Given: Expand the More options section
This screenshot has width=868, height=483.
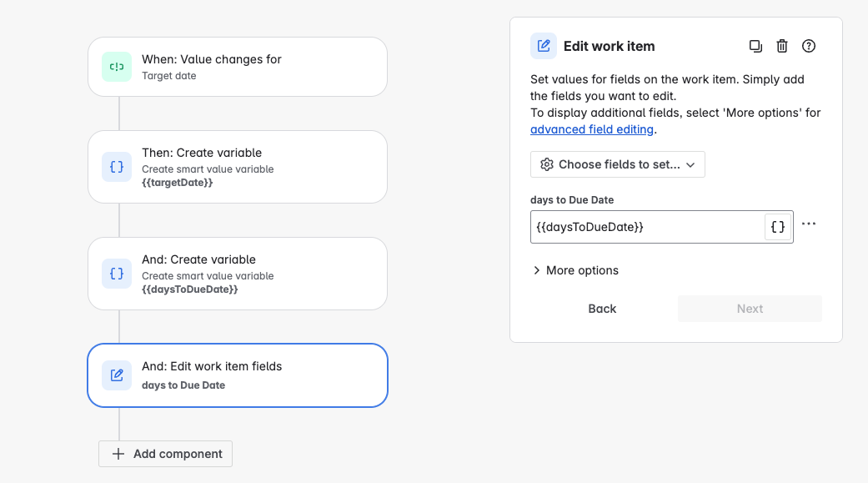Looking at the screenshot, I should point(575,270).
